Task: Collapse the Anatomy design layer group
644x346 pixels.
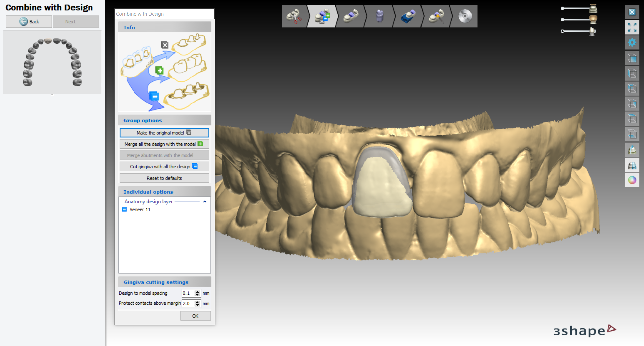Action: 205,202
